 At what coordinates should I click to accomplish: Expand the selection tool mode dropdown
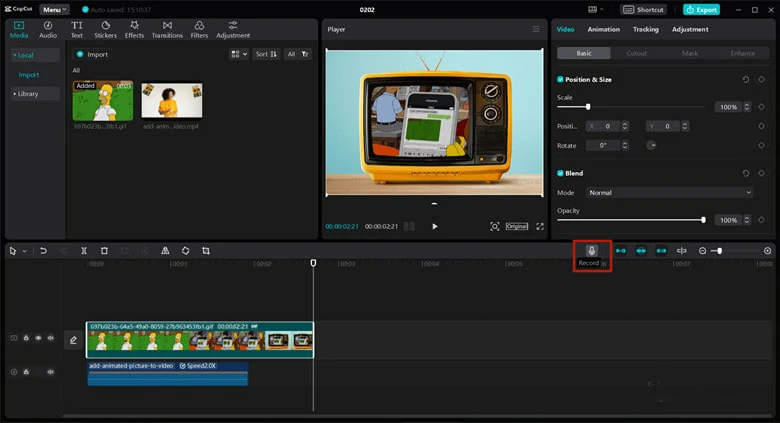tap(24, 251)
